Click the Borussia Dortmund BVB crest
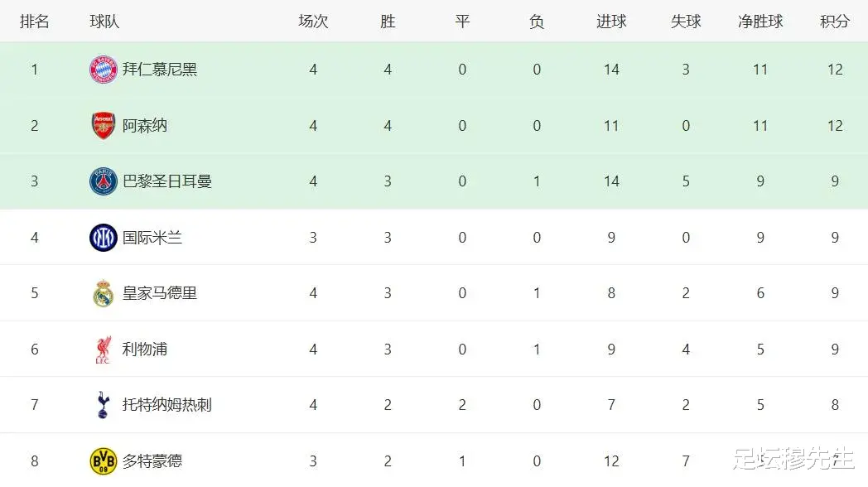 click(x=104, y=460)
